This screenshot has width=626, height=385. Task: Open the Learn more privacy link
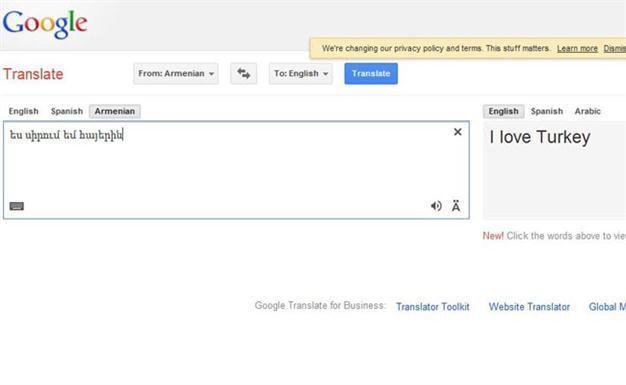(577, 49)
